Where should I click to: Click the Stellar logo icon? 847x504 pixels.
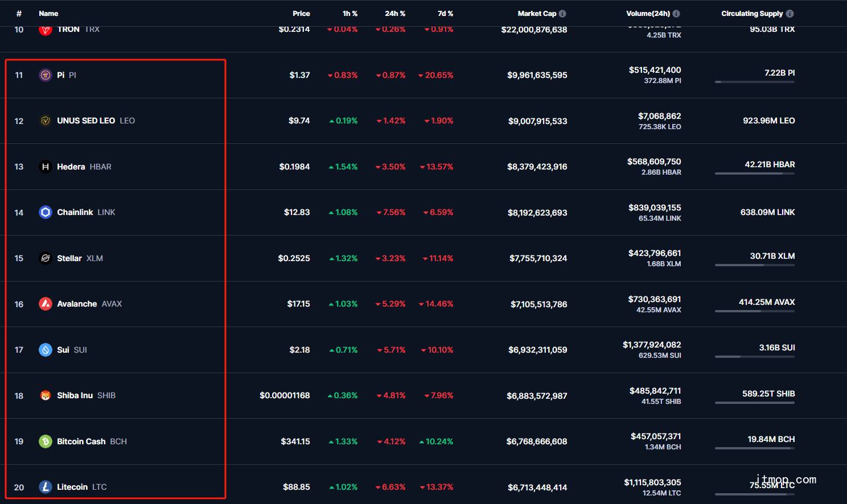[46, 258]
